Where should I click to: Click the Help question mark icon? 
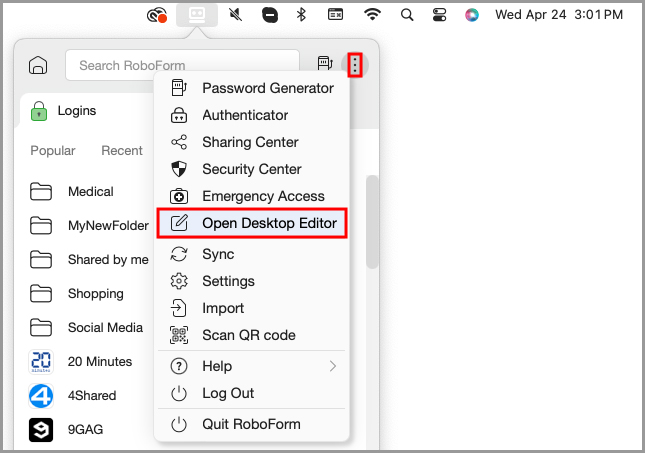179,366
